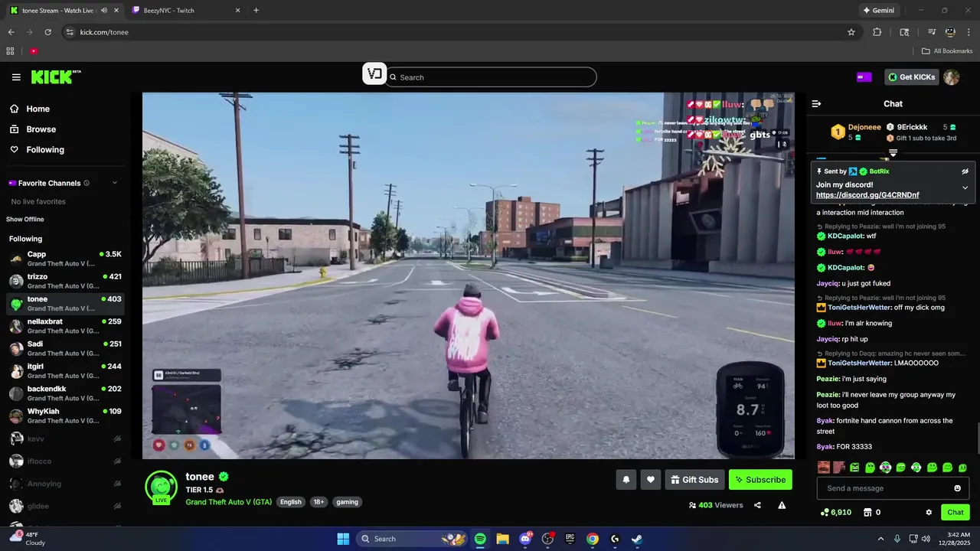Collapse the Favorite Channels section
The image size is (980, 551).
point(115,183)
